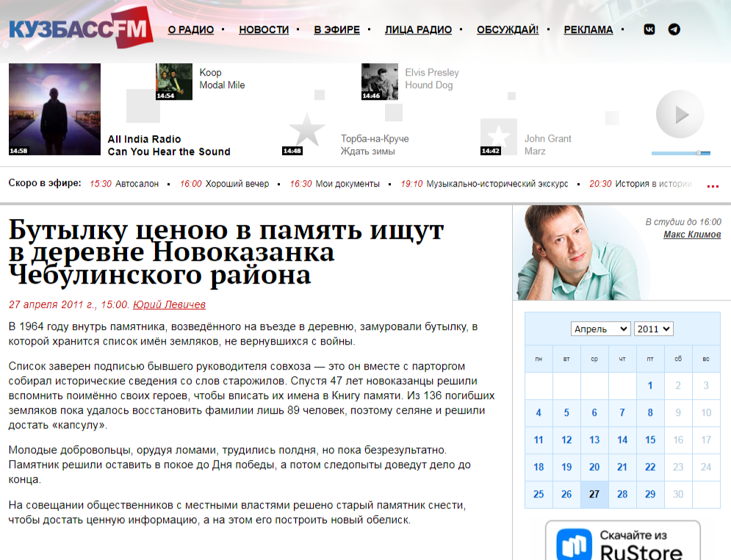Open author link Юрий Левичев
The width and height of the screenshot is (731, 560).
[169, 304]
